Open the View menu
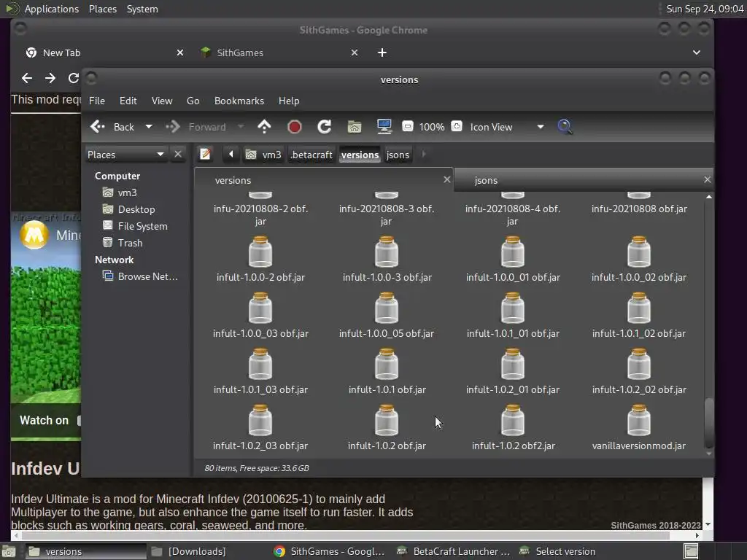747x560 pixels. pyautogui.click(x=162, y=101)
